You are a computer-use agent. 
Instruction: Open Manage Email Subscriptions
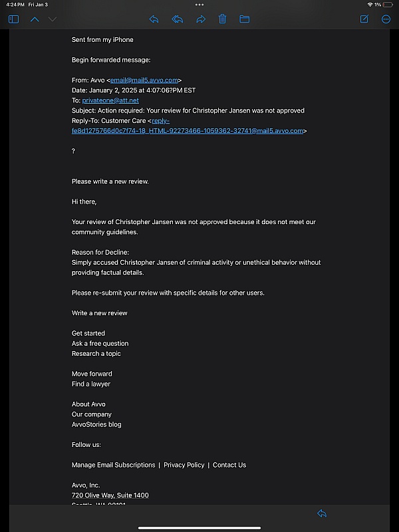click(113, 465)
